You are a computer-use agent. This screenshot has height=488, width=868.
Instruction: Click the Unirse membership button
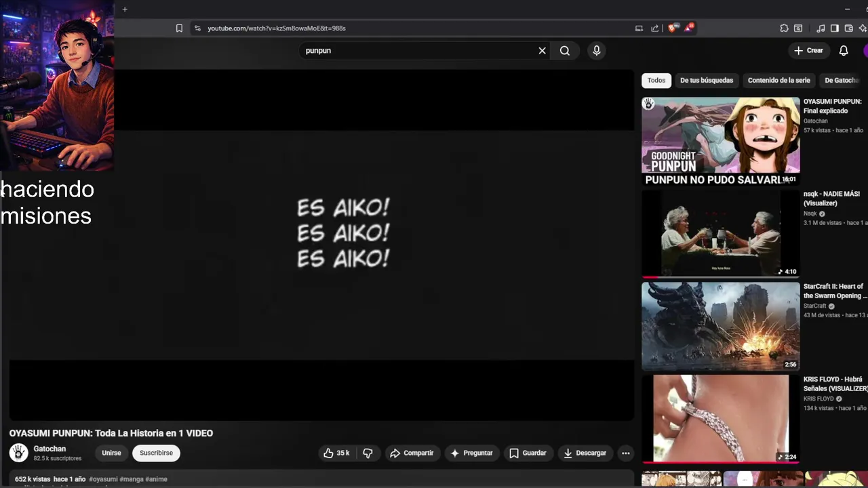tap(111, 453)
